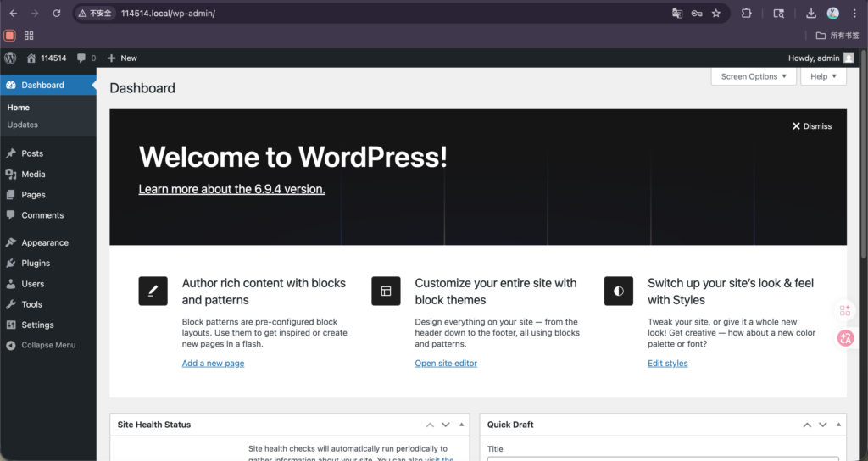Collapse the Site Health Status panel
868x461 pixels.
point(461,425)
